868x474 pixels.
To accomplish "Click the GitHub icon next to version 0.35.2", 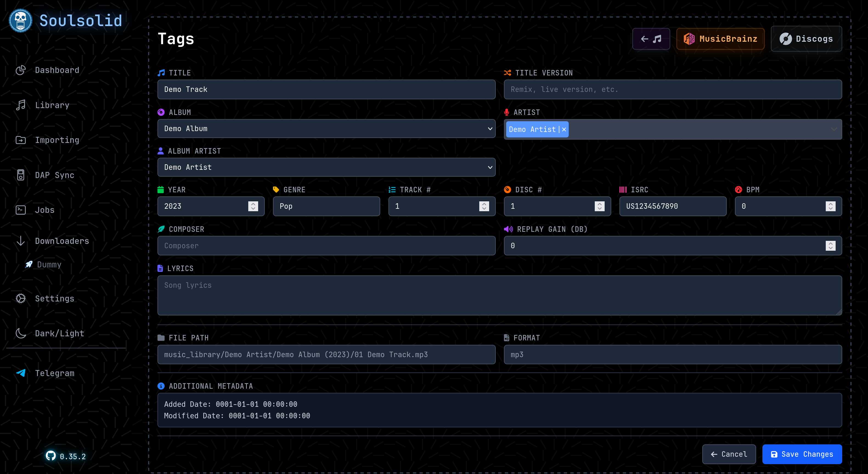I will coord(51,456).
